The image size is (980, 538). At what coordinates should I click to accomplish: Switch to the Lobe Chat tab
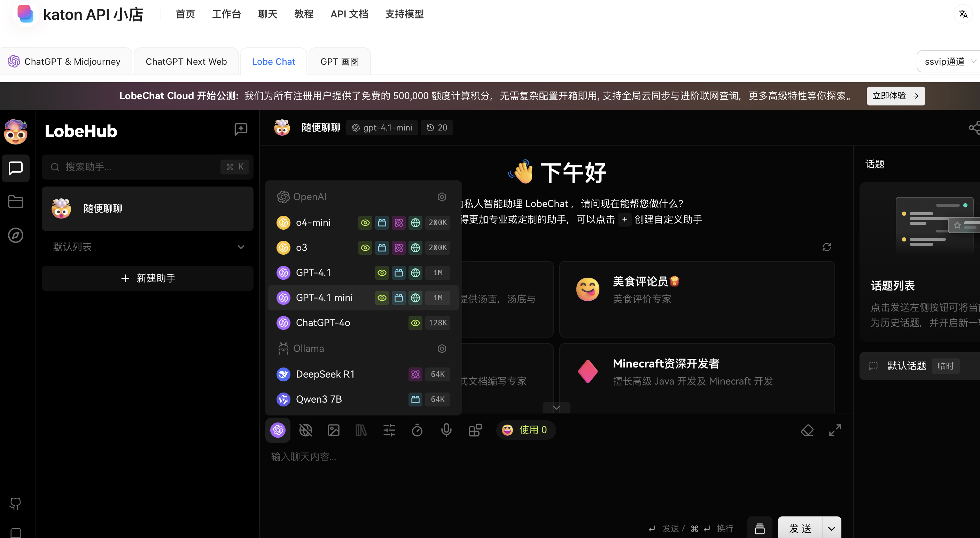coord(273,61)
